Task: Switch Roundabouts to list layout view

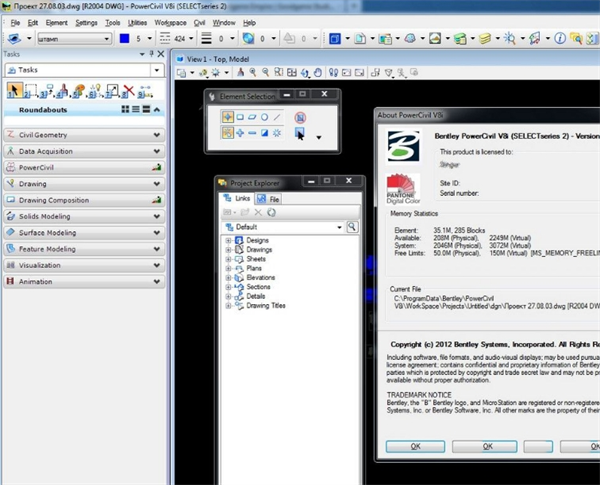Action: pyautogui.click(x=134, y=109)
